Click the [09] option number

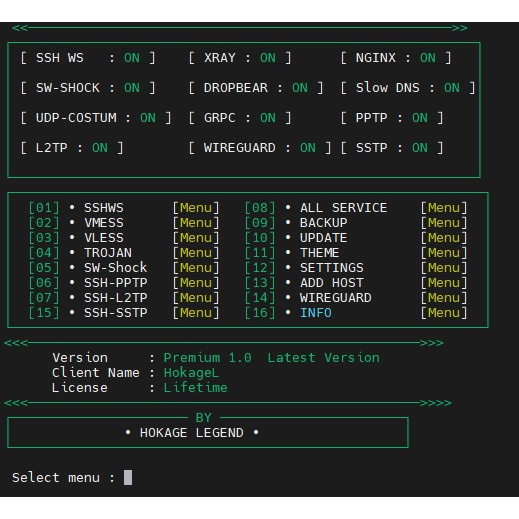tap(260, 223)
